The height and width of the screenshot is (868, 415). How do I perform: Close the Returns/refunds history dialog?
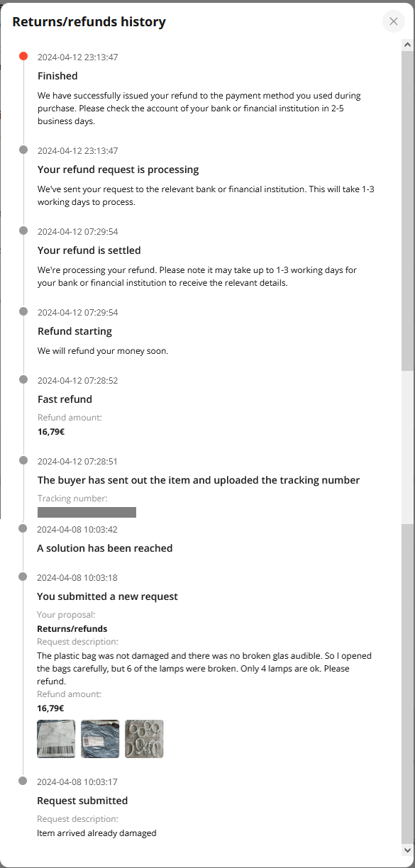394,21
